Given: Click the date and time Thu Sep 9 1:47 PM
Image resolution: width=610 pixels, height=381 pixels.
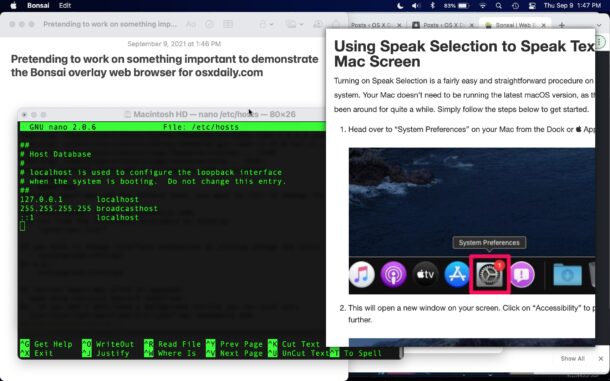Looking at the screenshot, I should (572, 5).
